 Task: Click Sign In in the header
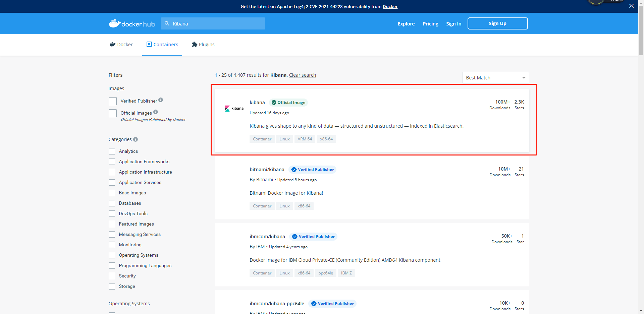click(x=453, y=24)
